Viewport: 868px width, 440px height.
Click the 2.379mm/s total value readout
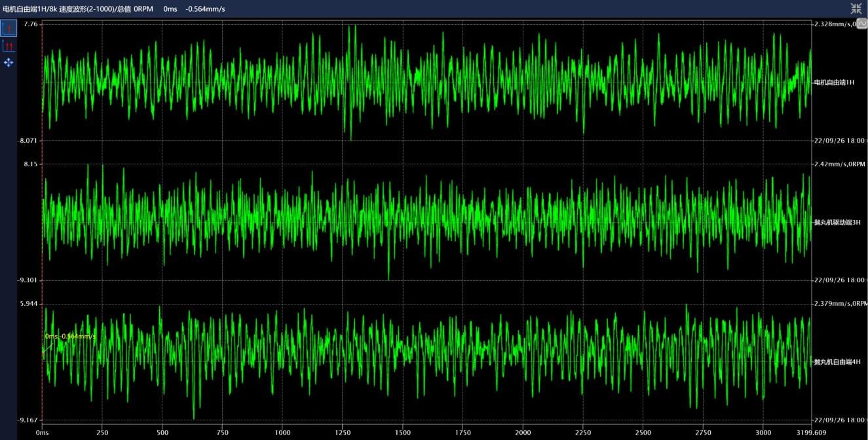[x=832, y=304]
